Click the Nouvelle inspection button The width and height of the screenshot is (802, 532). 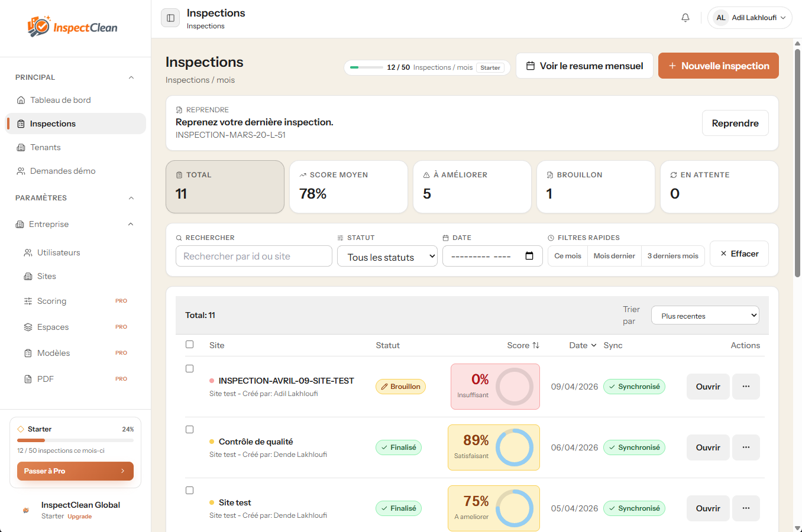(718, 66)
